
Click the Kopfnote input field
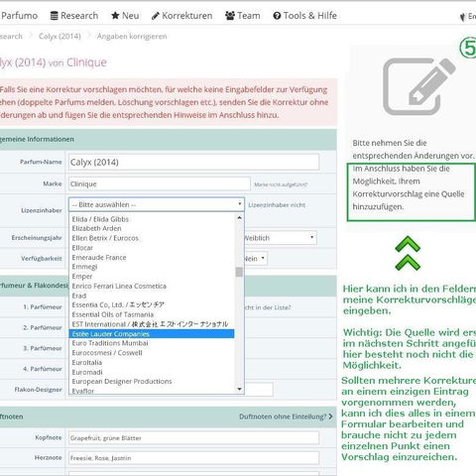click(x=193, y=437)
